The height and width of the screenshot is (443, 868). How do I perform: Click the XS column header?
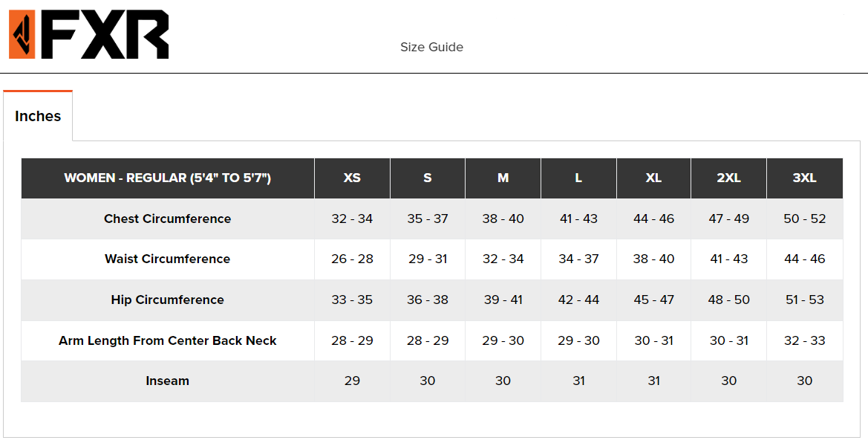[352, 178]
